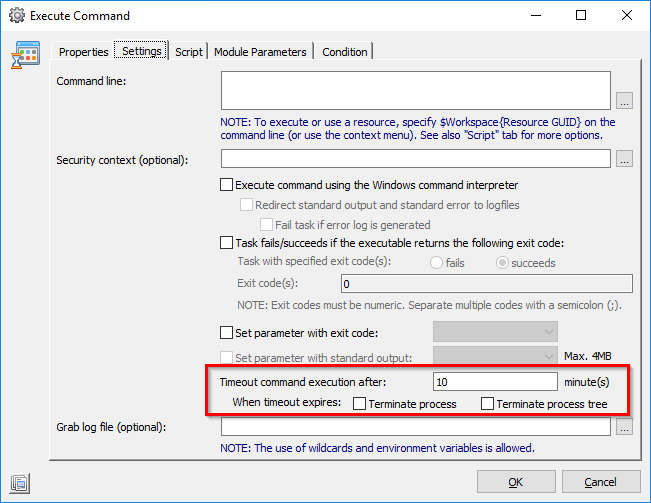The height and width of the screenshot is (503, 651).
Task: Click the browse button beside Grab log file
Action: click(x=624, y=428)
